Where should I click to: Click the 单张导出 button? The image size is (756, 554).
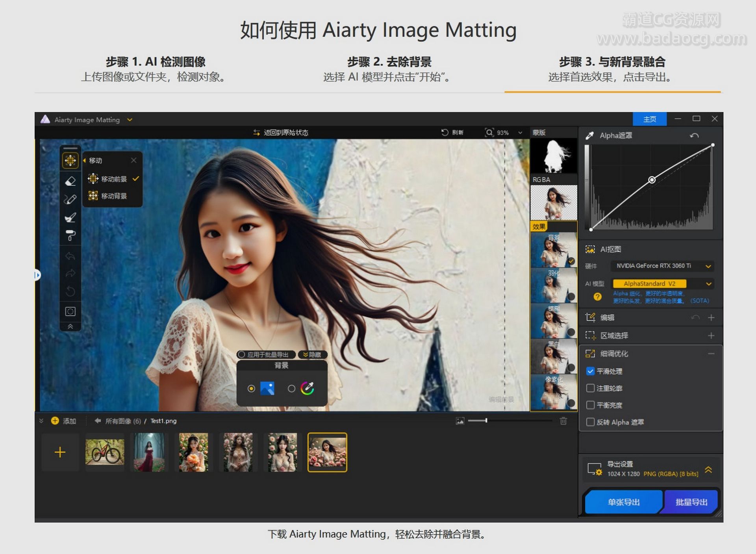[x=623, y=502]
